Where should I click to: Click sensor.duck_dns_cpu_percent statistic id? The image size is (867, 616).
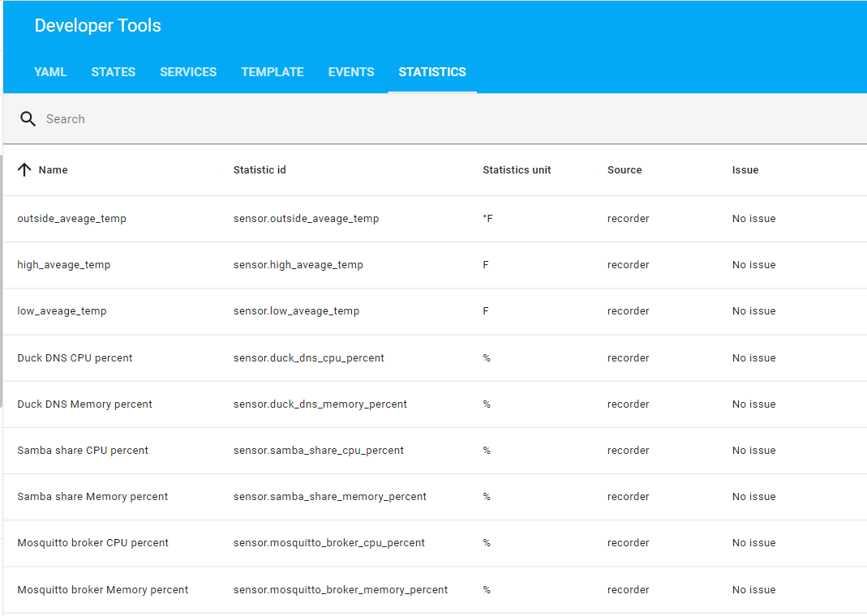[x=308, y=358]
